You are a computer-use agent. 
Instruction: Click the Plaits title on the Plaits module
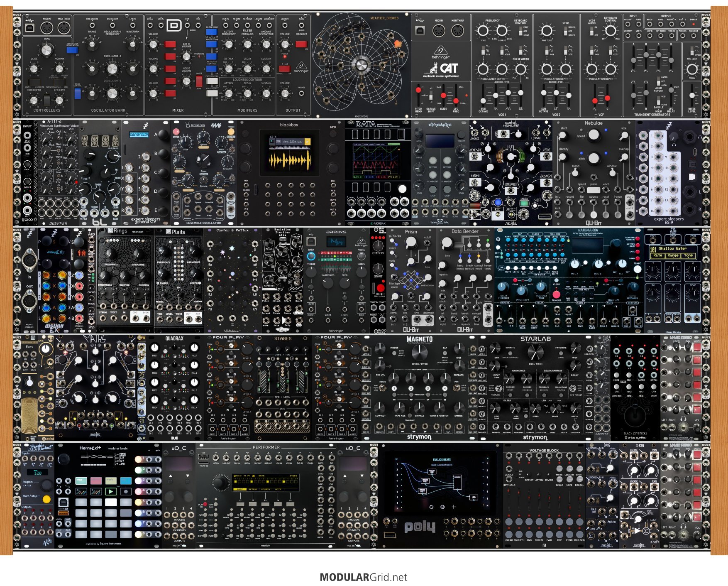(x=176, y=232)
